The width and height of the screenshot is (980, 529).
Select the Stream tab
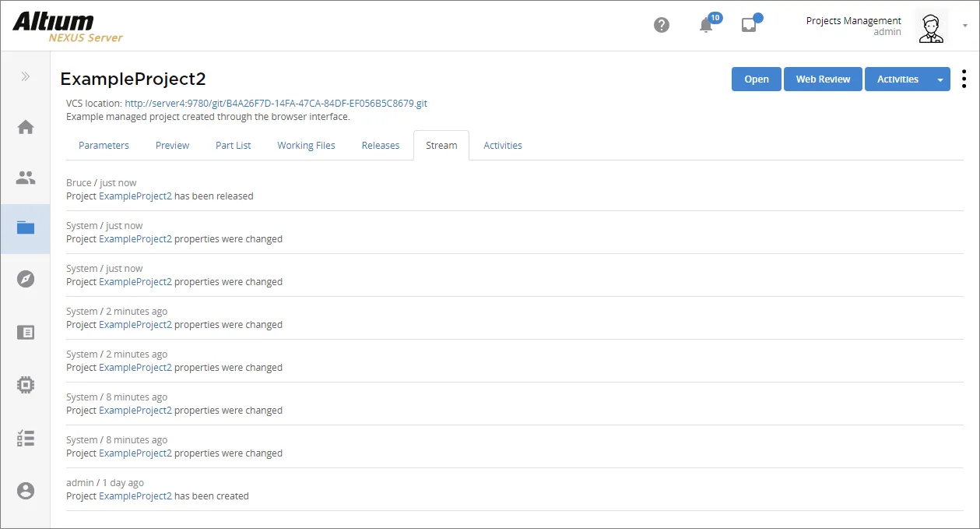tap(441, 146)
